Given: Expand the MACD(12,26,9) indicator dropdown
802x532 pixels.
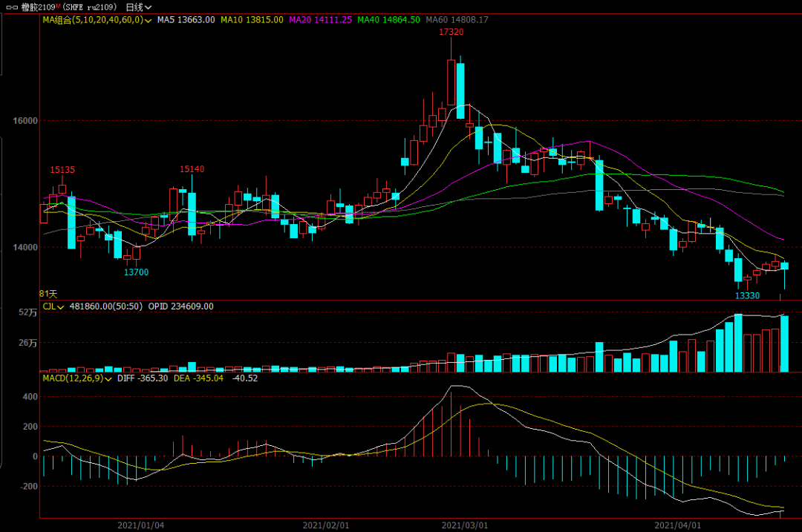Looking at the screenshot, I should pos(77,378).
